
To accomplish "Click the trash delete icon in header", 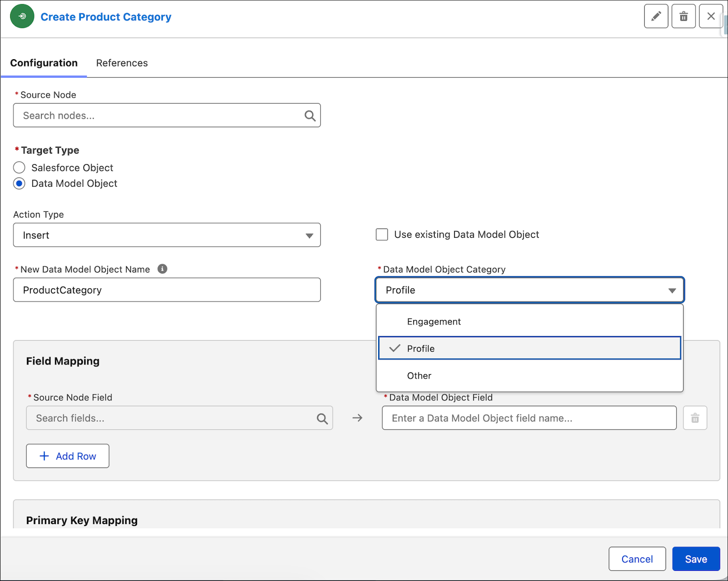I will [684, 17].
